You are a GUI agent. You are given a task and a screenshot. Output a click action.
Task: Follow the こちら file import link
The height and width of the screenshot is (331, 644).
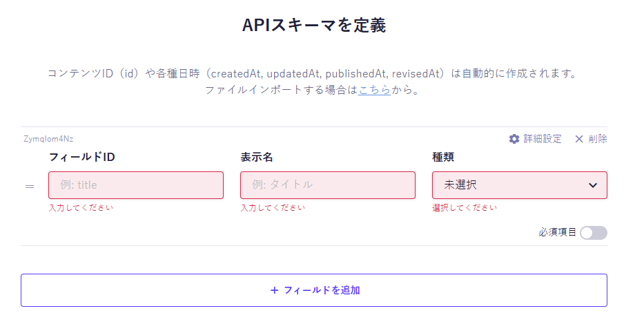(x=375, y=90)
